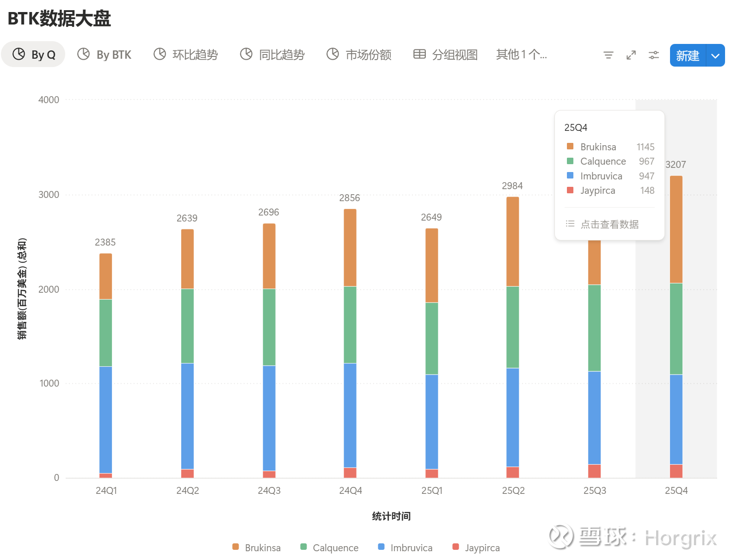Click the 25Q4 heading in the tooltip

coord(576,128)
